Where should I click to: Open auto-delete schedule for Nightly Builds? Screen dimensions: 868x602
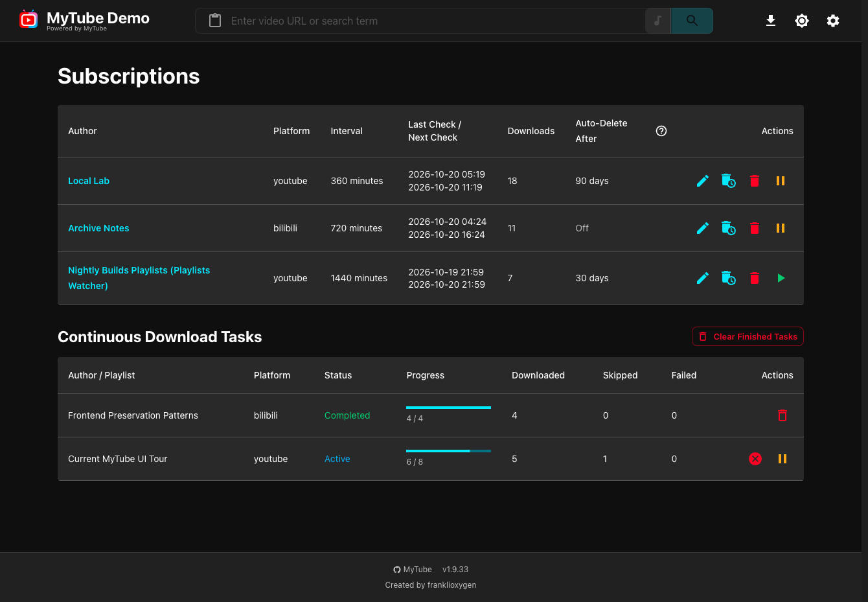click(x=729, y=278)
